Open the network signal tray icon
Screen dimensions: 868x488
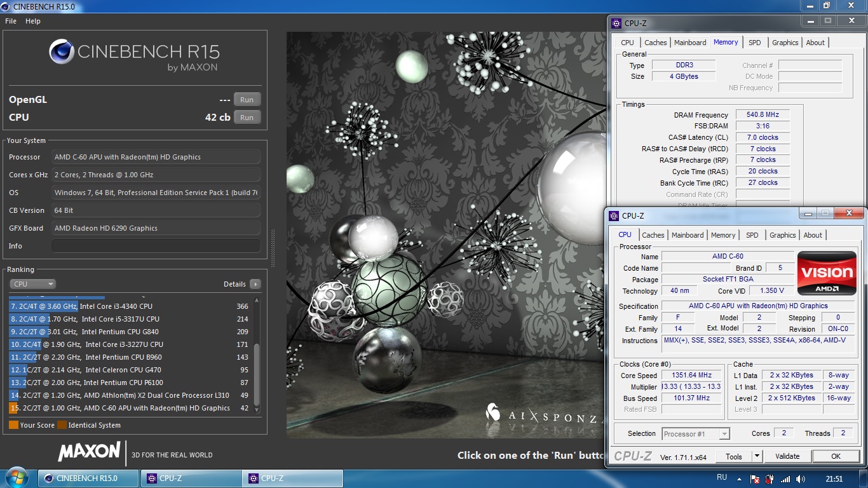point(785,479)
